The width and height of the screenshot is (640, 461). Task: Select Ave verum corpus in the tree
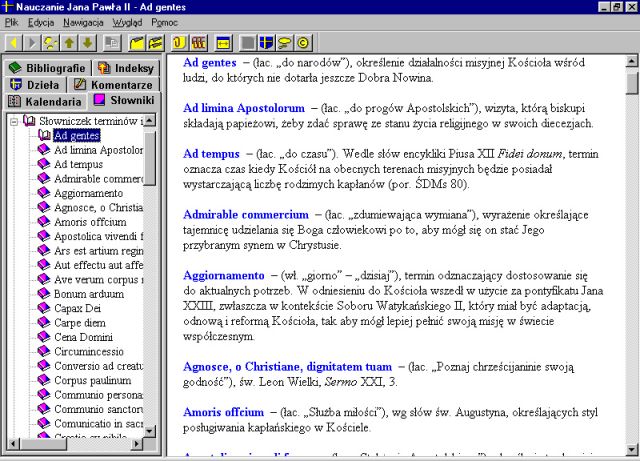tap(98, 279)
